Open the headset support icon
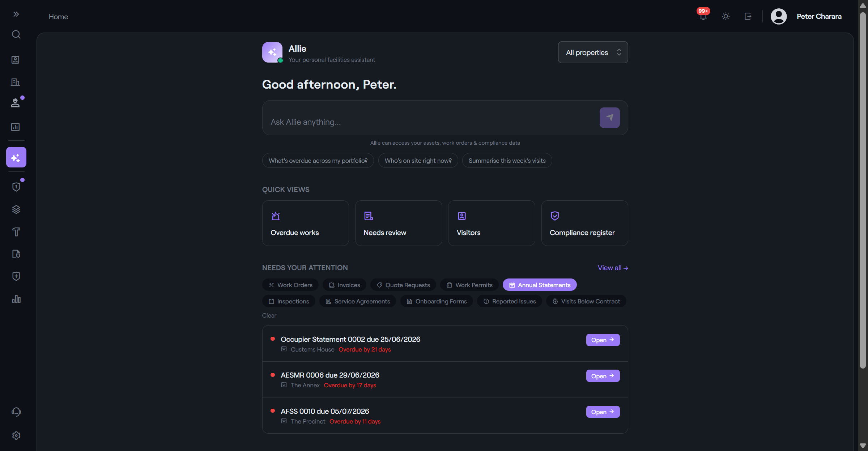The image size is (868, 451). pyautogui.click(x=16, y=412)
